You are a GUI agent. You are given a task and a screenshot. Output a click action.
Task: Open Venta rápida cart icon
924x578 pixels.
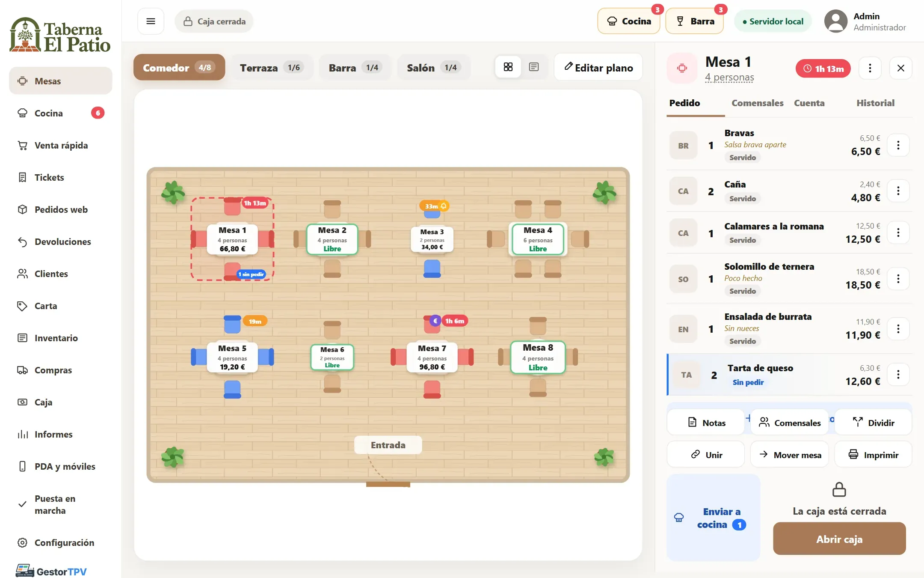point(23,146)
